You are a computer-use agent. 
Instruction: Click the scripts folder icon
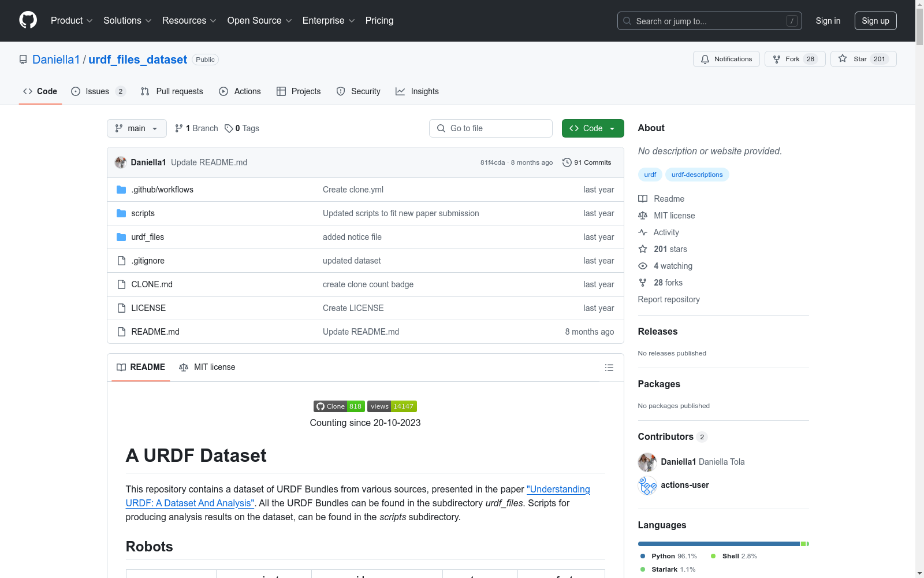point(121,213)
